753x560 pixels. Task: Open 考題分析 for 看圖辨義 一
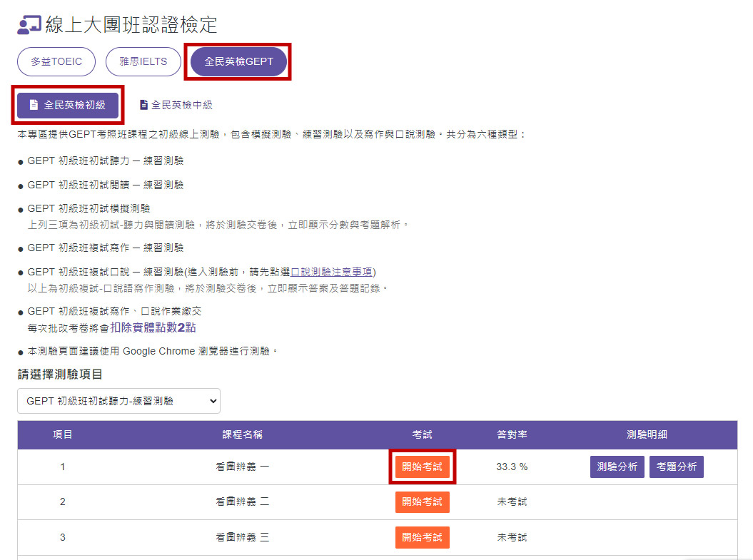coord(677,467)
